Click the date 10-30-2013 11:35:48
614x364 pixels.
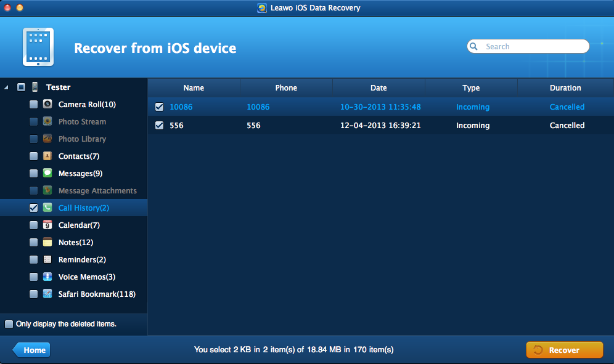click(380, 107)
